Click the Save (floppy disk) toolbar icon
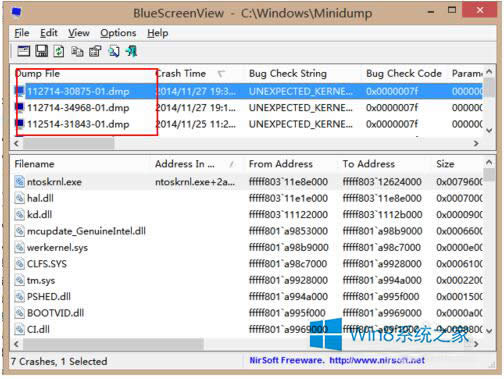504x379 pixels. click(42, 51)
